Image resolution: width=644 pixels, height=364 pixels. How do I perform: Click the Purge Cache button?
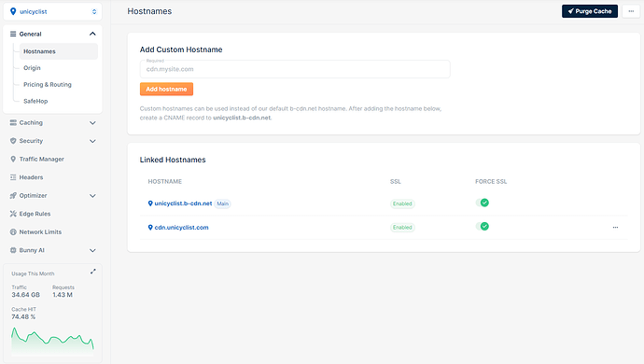(590, 11)
